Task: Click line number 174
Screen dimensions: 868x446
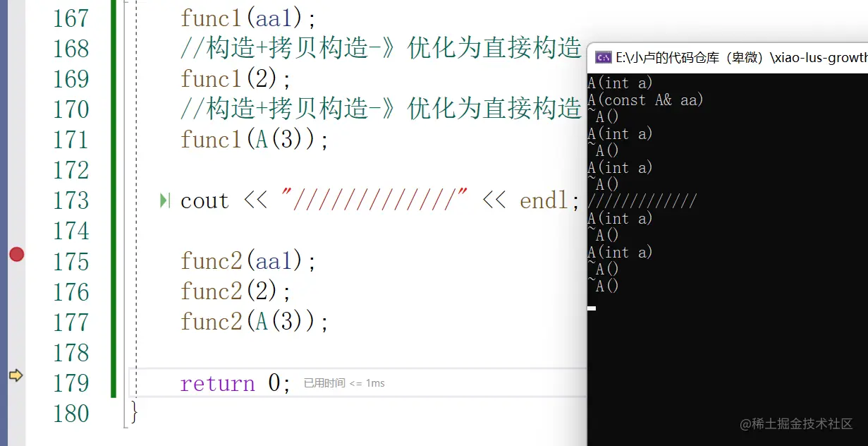Action: click(71, 231)
